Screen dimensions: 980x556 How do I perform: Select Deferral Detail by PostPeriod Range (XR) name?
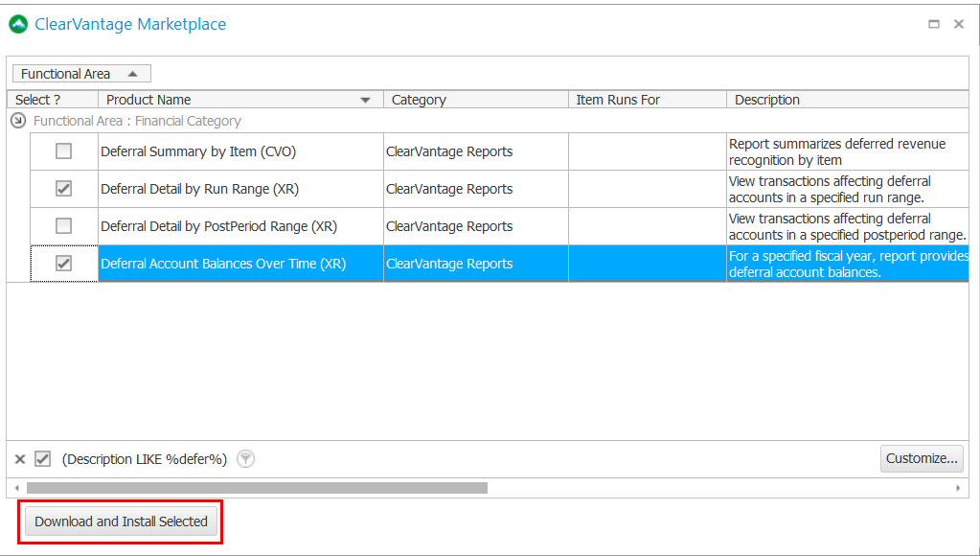point(218,226)
